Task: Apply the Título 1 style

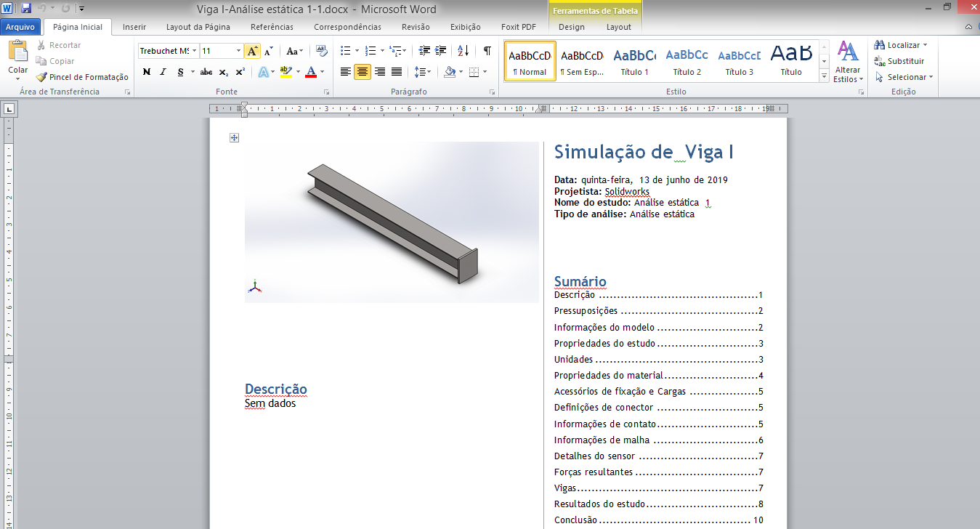Action: [x=634, y=61]
